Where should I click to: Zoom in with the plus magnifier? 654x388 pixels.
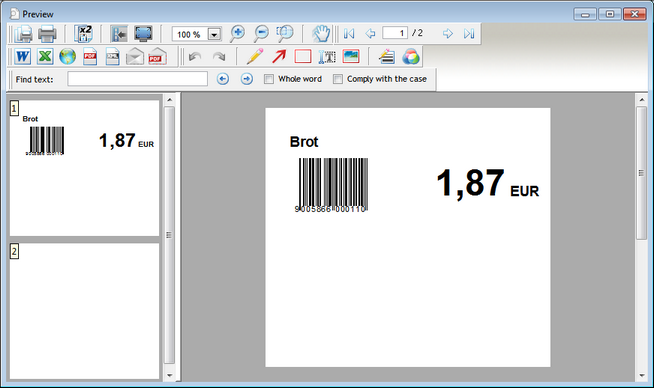[x=237, y=34]
